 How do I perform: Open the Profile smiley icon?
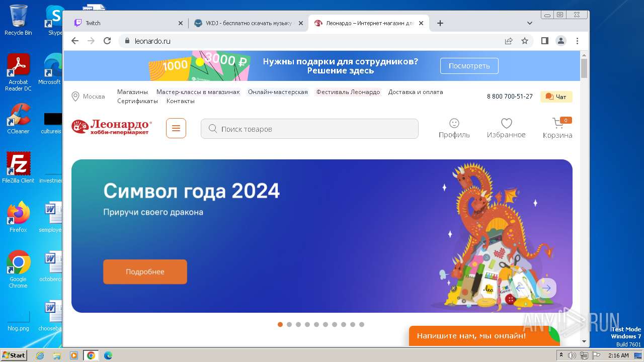tap(454, 123)
